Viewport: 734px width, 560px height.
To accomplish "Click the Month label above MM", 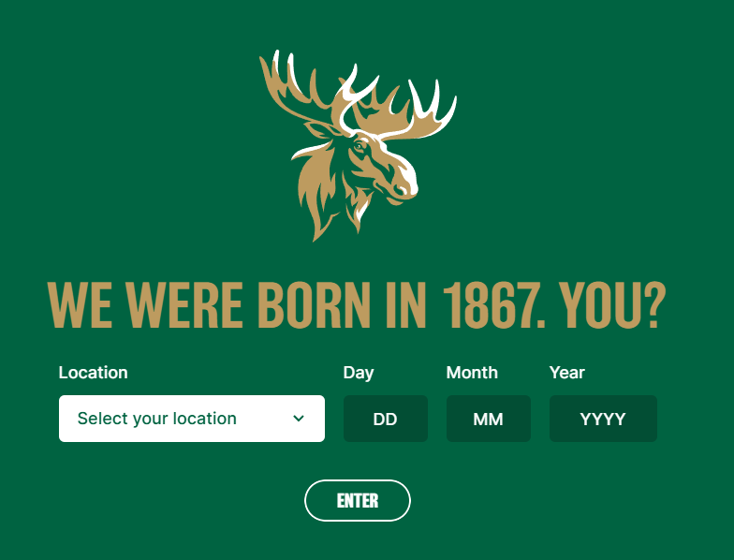I will click(x=472, y=373).
